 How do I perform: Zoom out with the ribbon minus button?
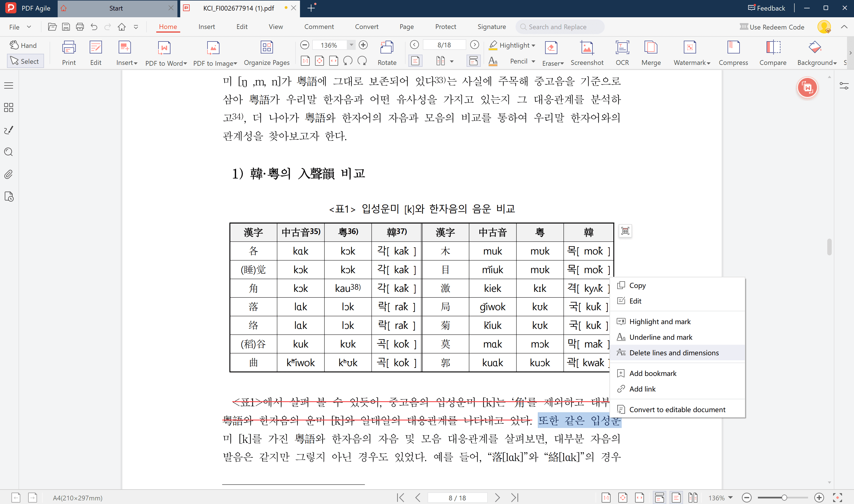[305, 45]
